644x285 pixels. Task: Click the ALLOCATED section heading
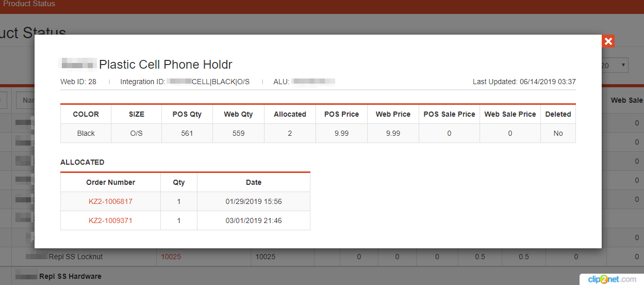[82, 162]
